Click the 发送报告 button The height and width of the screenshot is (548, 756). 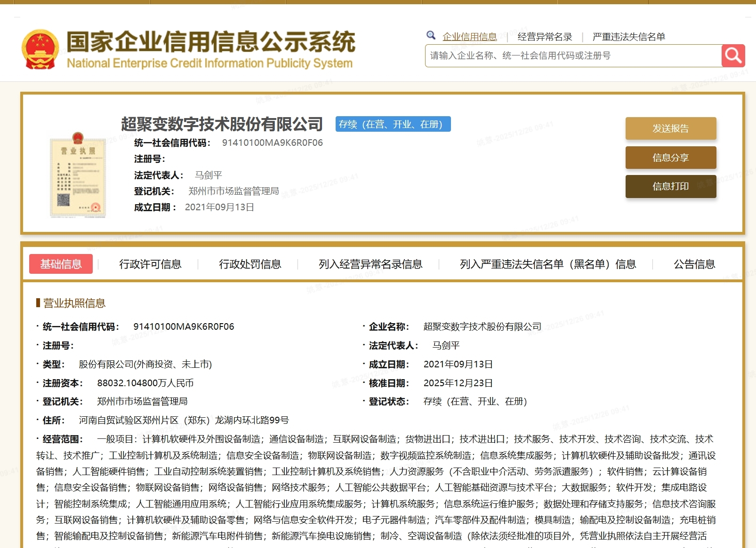(670, 128)
